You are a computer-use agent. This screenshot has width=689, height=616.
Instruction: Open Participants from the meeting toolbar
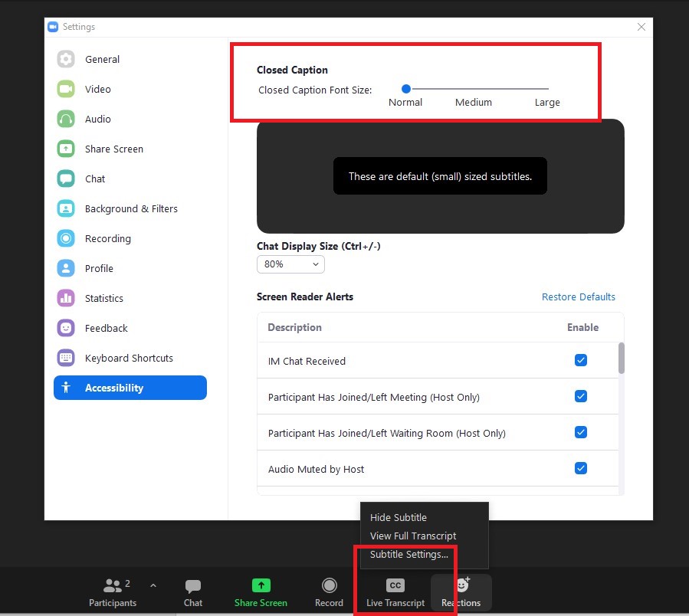[113, 592]
